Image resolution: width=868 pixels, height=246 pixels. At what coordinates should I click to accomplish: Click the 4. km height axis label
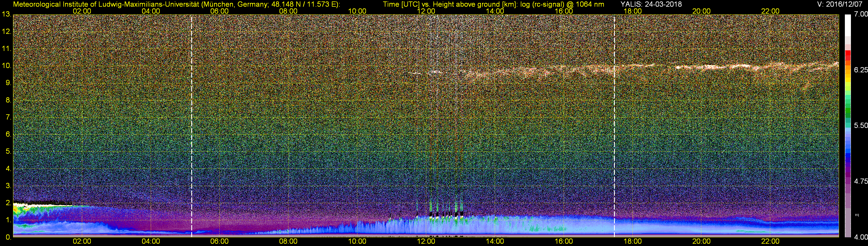[8, 168]
